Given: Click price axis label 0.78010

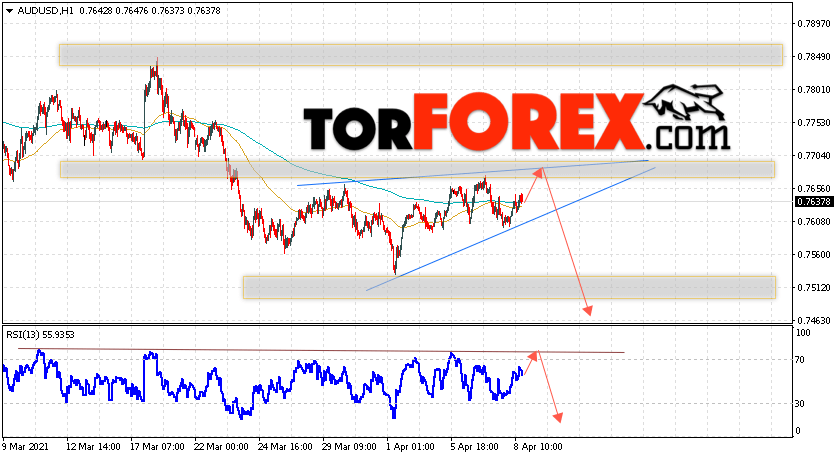Looking at the screenshot, I should pyautogui.click(x=814, y=90).
